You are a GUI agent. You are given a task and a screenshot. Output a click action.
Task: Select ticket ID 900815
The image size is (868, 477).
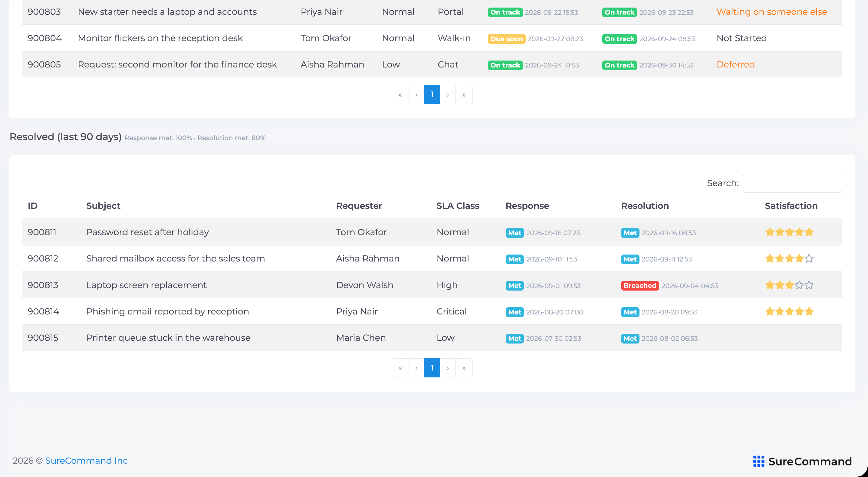pyautogui.click(x=43, y=337)
